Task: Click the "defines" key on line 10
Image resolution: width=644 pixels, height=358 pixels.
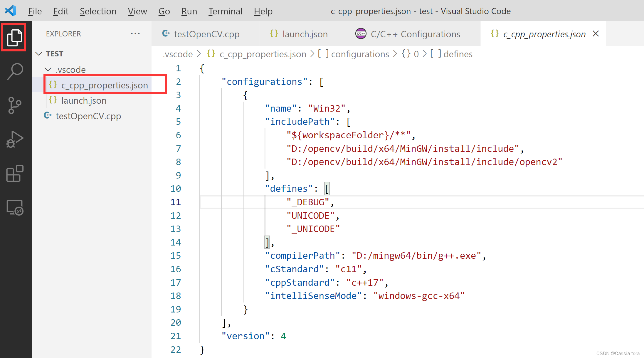Action: pyautogui.click(x=289, y=189)
